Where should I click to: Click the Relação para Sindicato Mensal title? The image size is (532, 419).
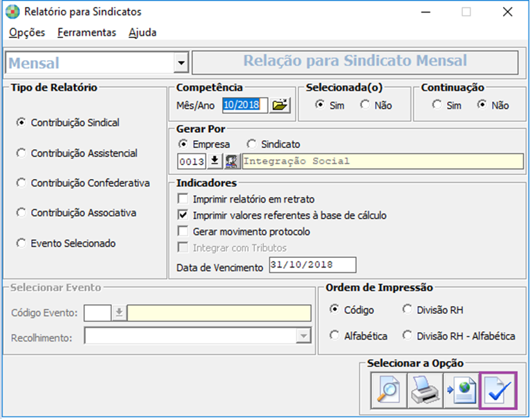(x=355, y=61)
